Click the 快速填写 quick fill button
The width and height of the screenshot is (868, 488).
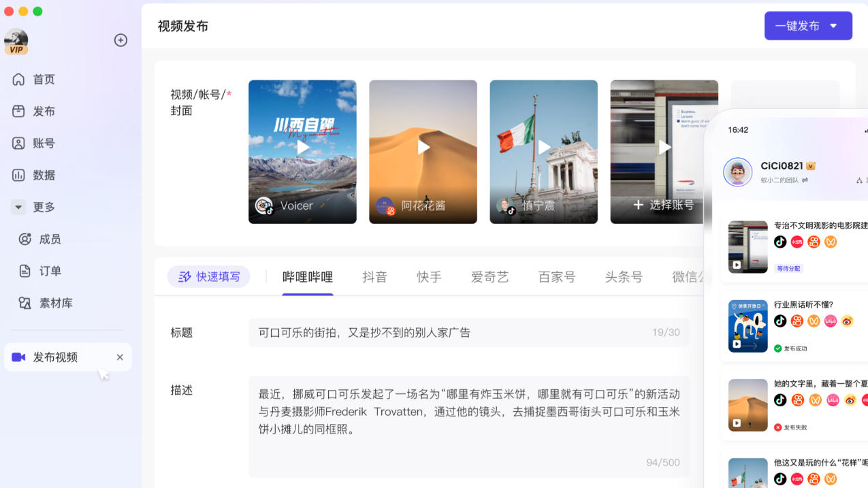point(209,277)
